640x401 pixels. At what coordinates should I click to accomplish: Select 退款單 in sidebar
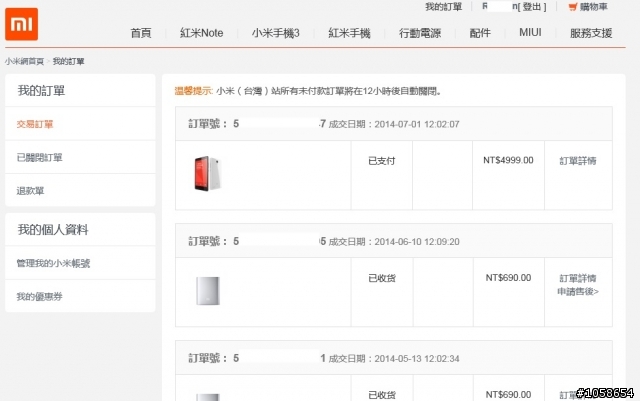pyautogui.click(x=30, y=190)
